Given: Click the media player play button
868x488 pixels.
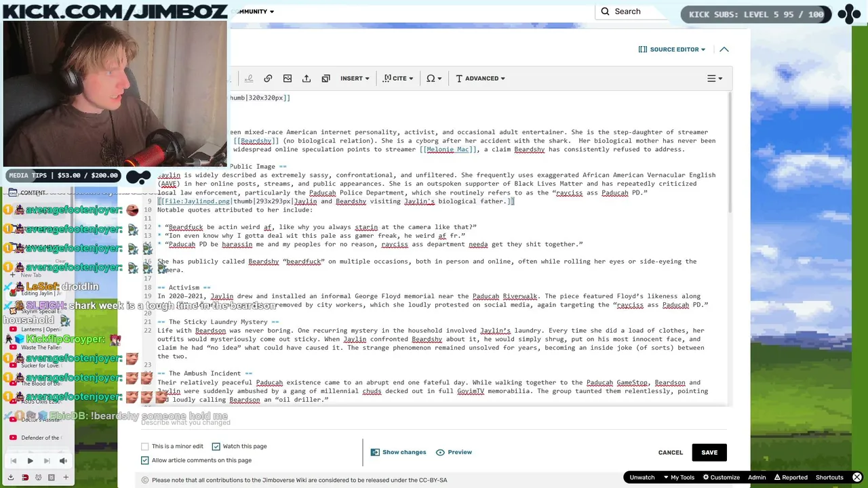Looking at the screenshot, I should pos(30,461).
